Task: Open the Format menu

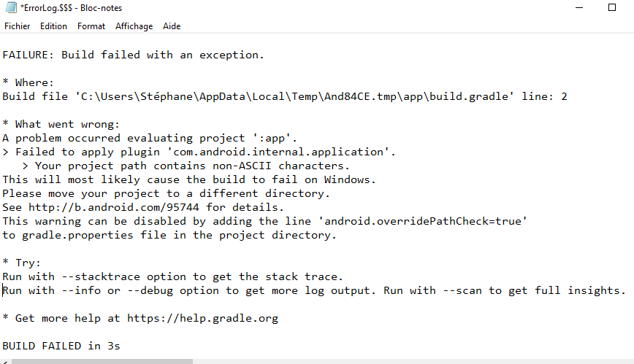Action: click(91, 26)
